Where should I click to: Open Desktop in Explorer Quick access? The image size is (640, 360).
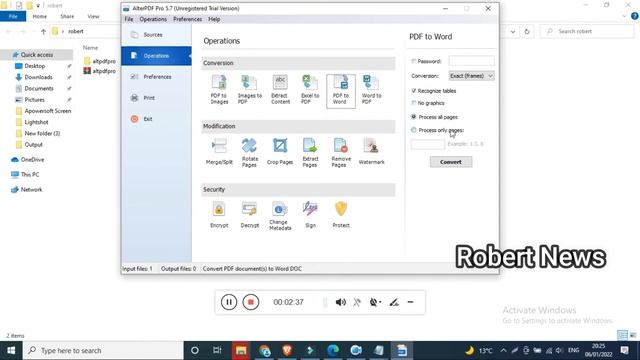pyautogui.click(x=35, y=66)
